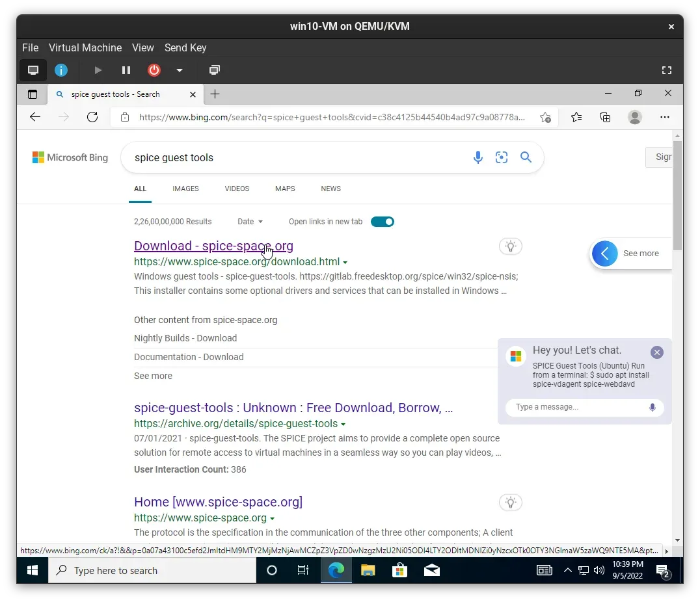Image resolution: width=700 pixels, height=602 pixels.
Task: Switch to the IMAGES tab
Action: 185,189
